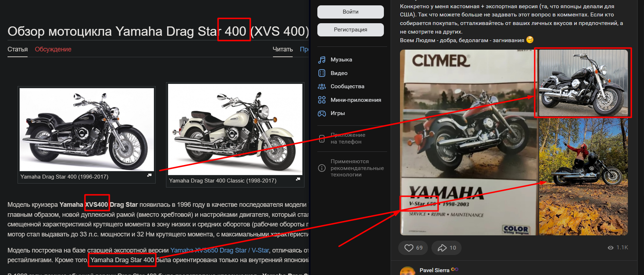Viewport: 644px width, 275px height.
Task: Click the article title 'Обзор мотоцикла Yamaha Drag Star 400'
Action: click(x=158, y=31)
